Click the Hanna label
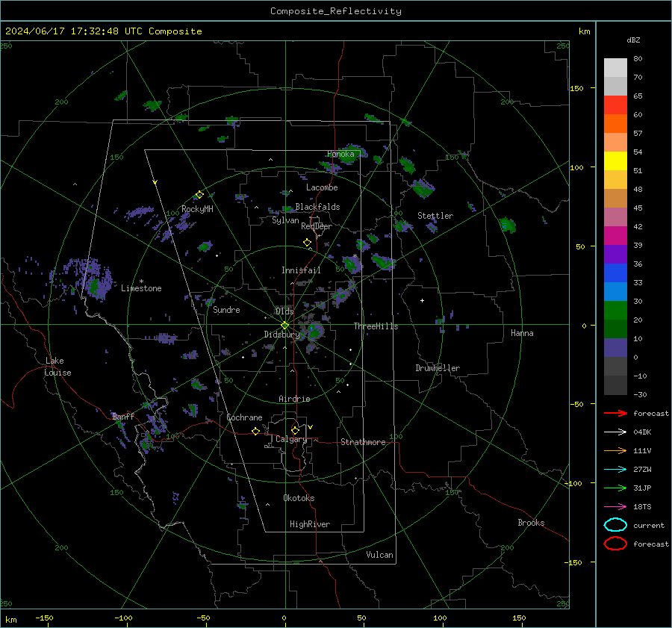Screen dimensions: 672x628 522,333
